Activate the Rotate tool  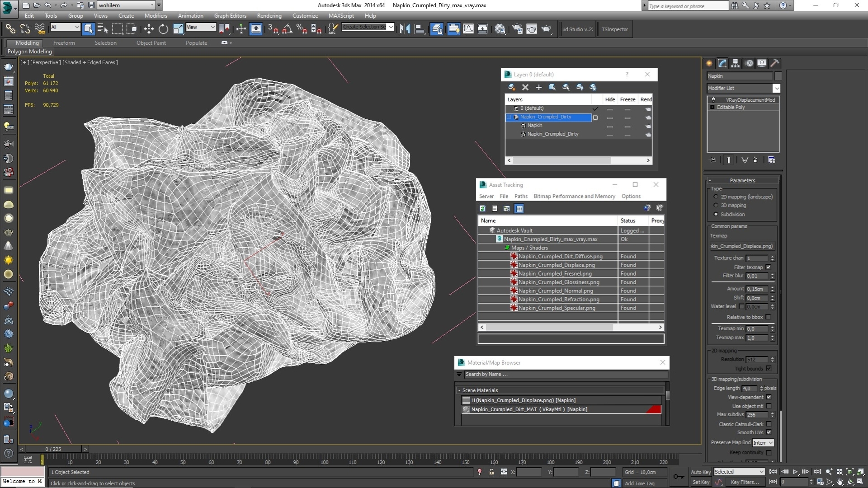point(163,29)
